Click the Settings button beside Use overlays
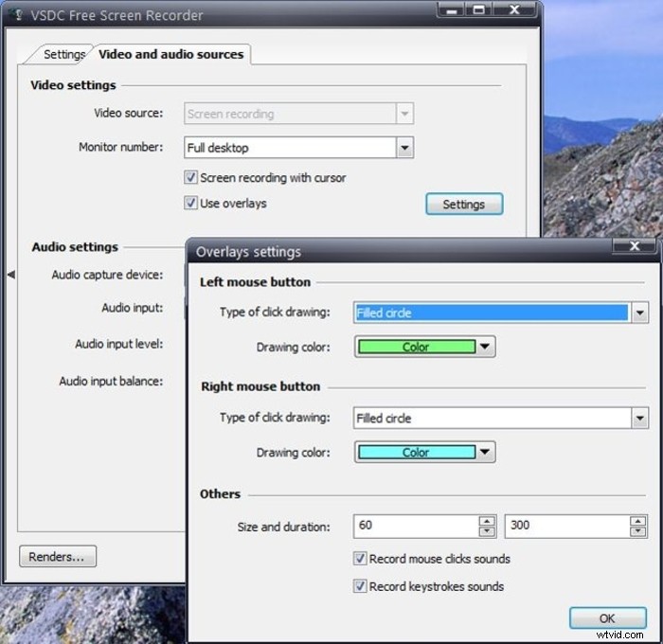Image resolution: width=663 pixels, height=644 pixels. click(464, 205)
